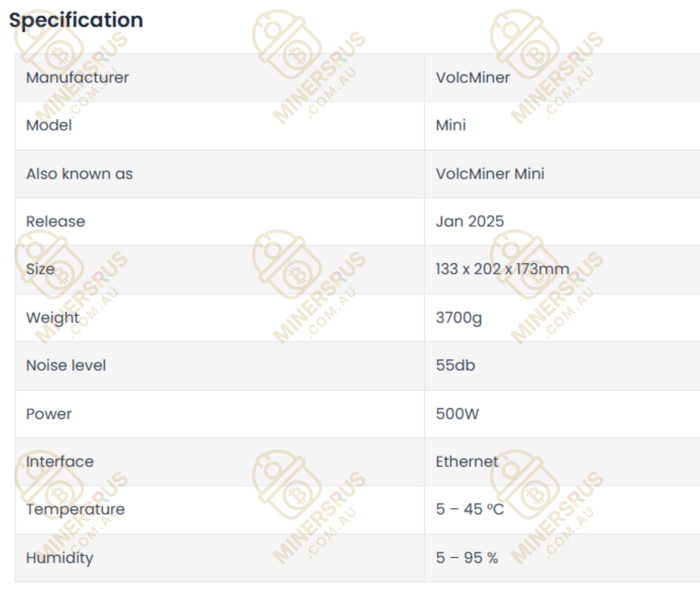Select the Ethernet interface value
Viewport: 700px width, 606px height.
click(467, 462)
